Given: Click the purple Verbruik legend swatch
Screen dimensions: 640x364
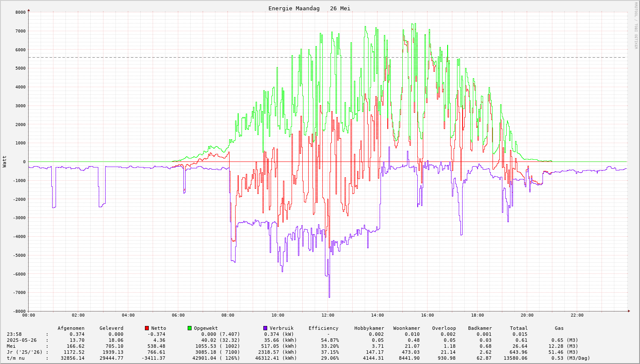Looking at the screenshot, I should (265, 328).
